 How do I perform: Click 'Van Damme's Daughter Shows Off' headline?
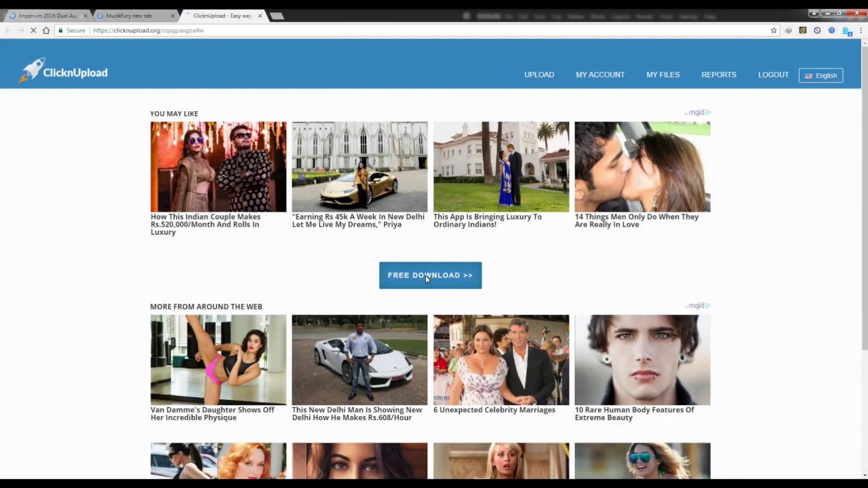click(212, 413)
